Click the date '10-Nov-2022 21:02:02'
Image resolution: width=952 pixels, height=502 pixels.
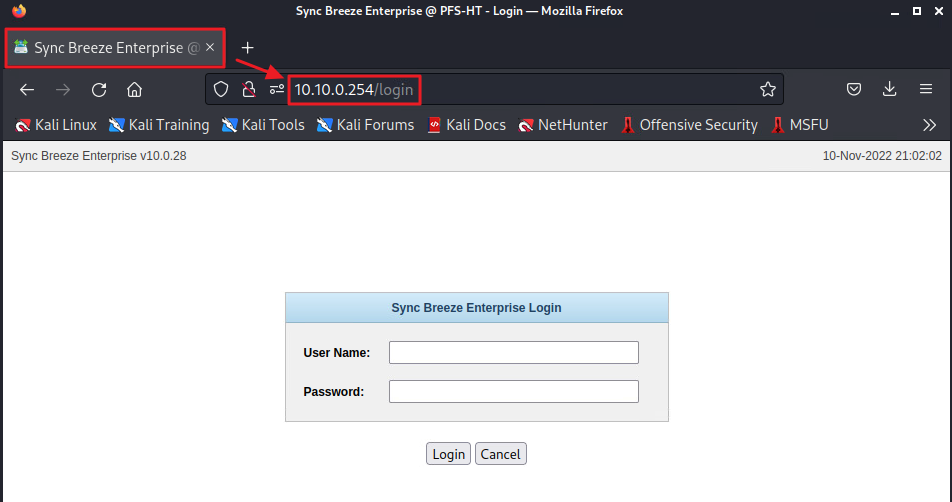point(882,156)
